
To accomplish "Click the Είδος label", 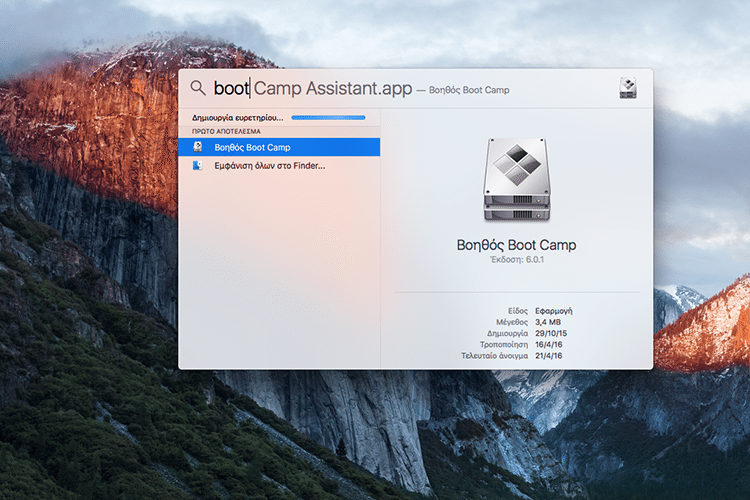I will [x=518, y=311].
